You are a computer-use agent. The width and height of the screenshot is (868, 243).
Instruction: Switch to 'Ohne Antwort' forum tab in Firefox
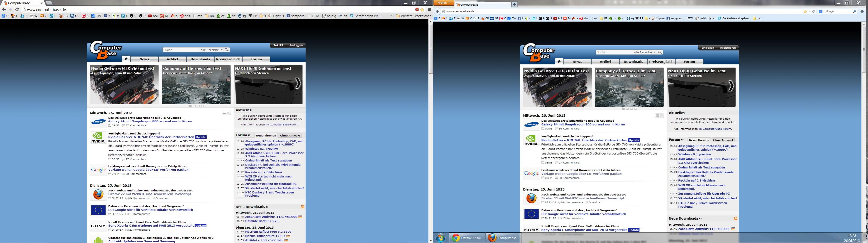point(723,140)
